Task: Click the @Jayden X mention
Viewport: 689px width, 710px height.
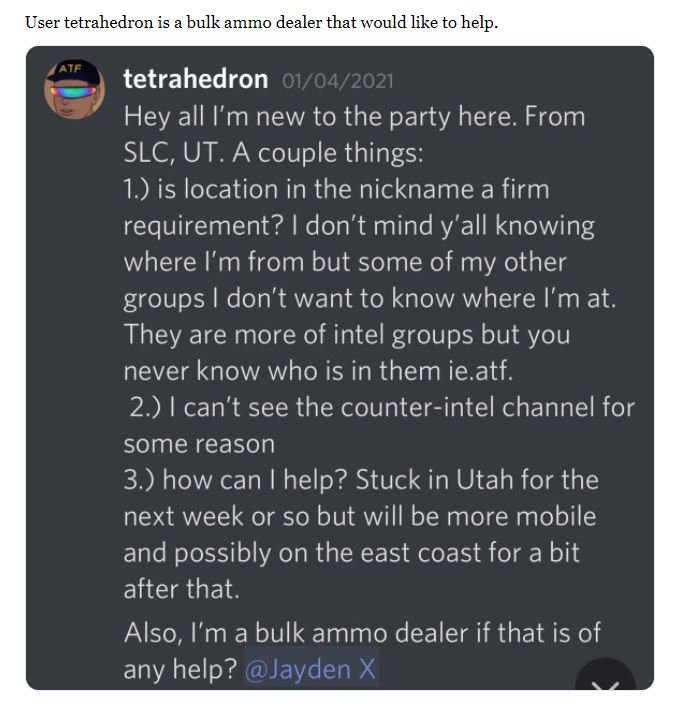Action: 311,669
